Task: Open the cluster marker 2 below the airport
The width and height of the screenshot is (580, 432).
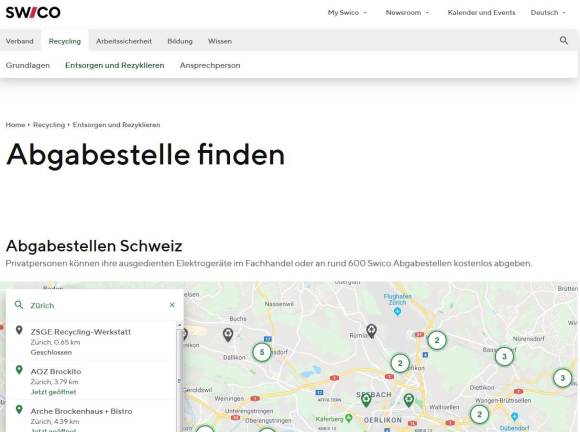Action: (x=400, y=363)
